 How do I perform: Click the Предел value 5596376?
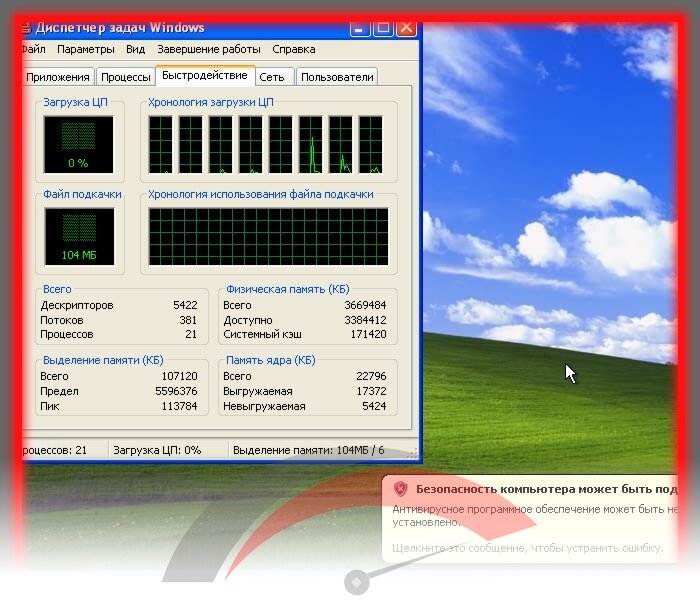176,391
